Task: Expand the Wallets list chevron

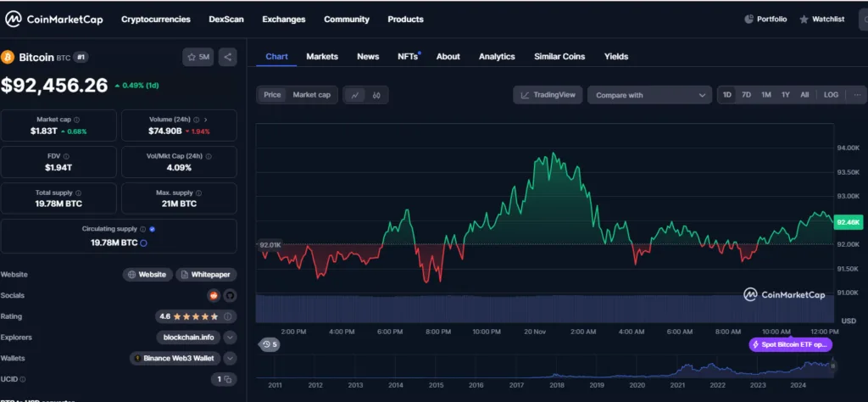Action: pos(230,358)
